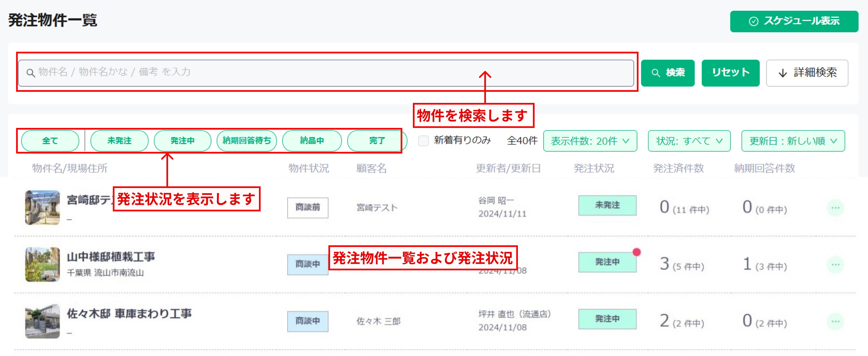868x356 pixels.
Task: Click the property search input field
Action: 326,73
